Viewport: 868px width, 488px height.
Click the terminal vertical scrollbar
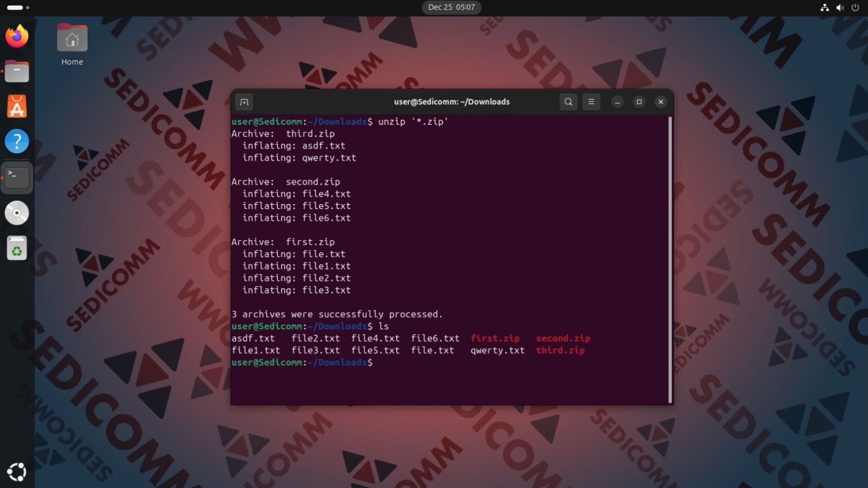pyautogui.click(x=670, y=260)
